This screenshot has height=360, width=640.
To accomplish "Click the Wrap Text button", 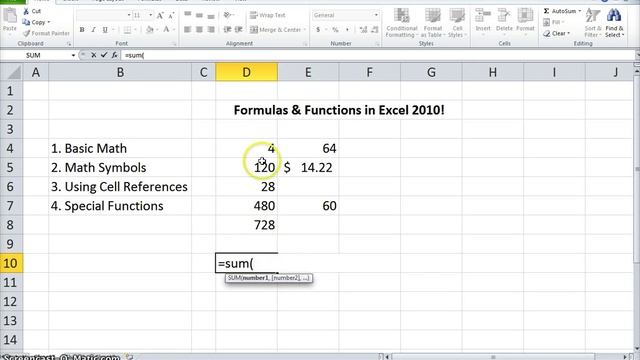I will (x=268, y=15).
